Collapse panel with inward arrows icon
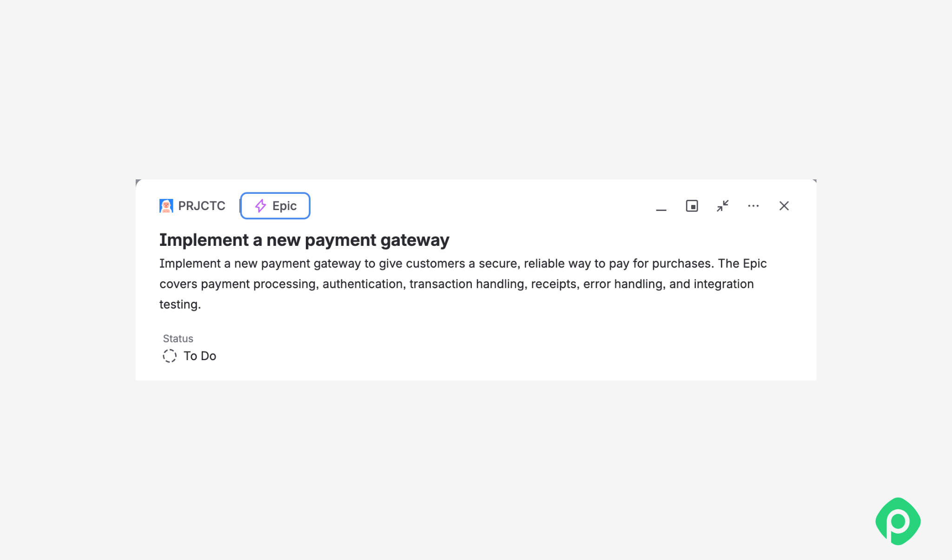 722,206
